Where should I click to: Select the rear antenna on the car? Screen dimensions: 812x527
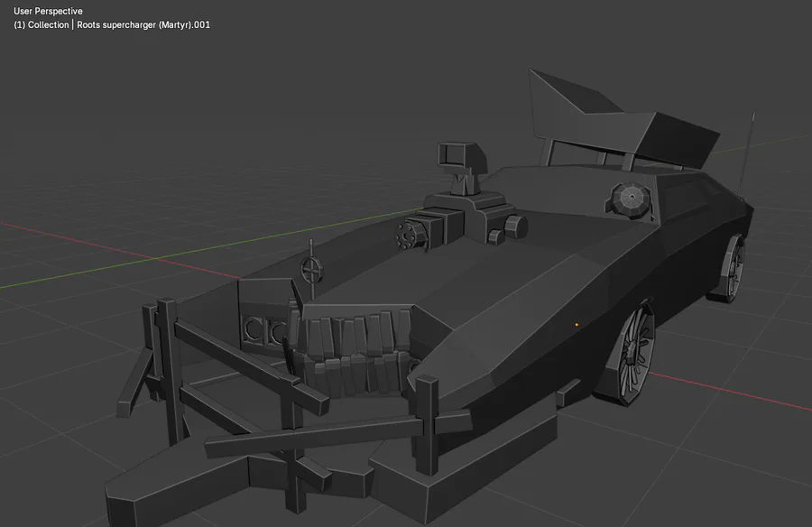click(x=747, y=154)
